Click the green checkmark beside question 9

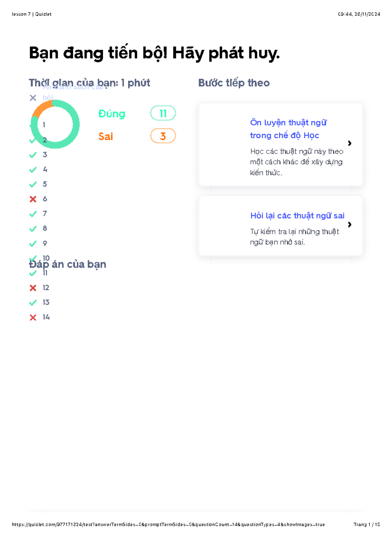[x=32, y=243]
